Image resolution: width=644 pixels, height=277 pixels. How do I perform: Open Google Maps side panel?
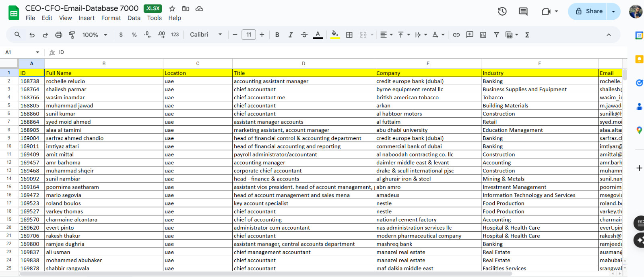click(x=639, y=130)
